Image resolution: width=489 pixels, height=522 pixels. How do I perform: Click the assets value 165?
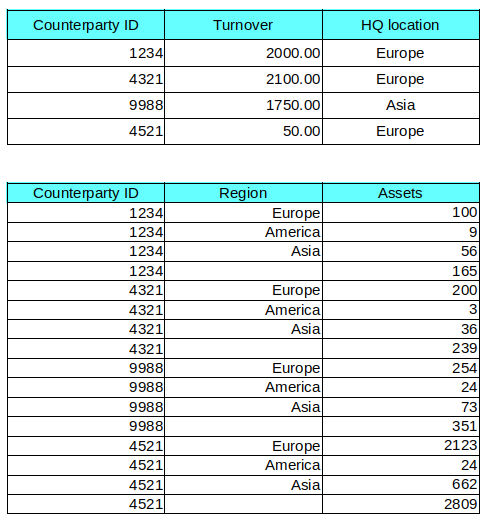401,271
